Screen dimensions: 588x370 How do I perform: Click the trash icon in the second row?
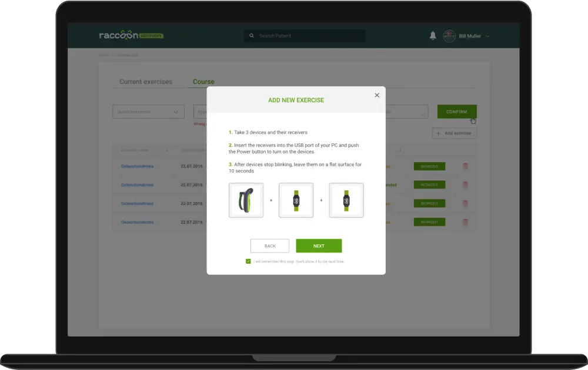coord(465,185)
